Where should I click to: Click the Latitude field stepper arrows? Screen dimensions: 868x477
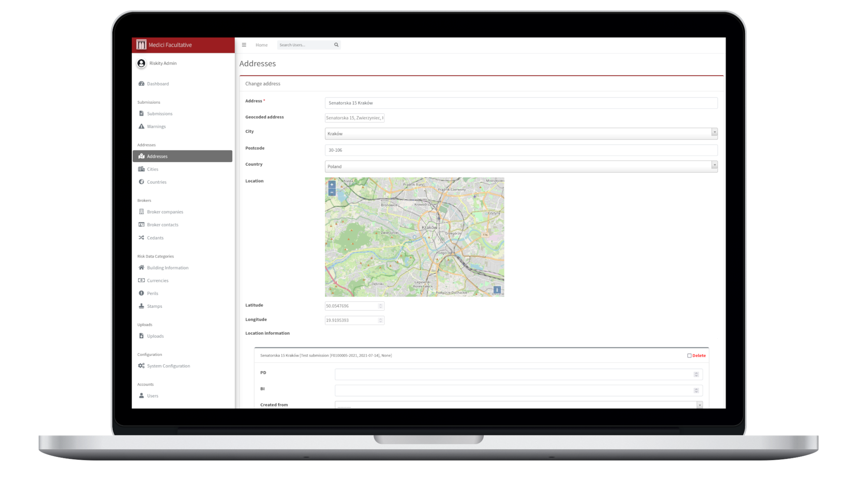click(x=380, y=306)
